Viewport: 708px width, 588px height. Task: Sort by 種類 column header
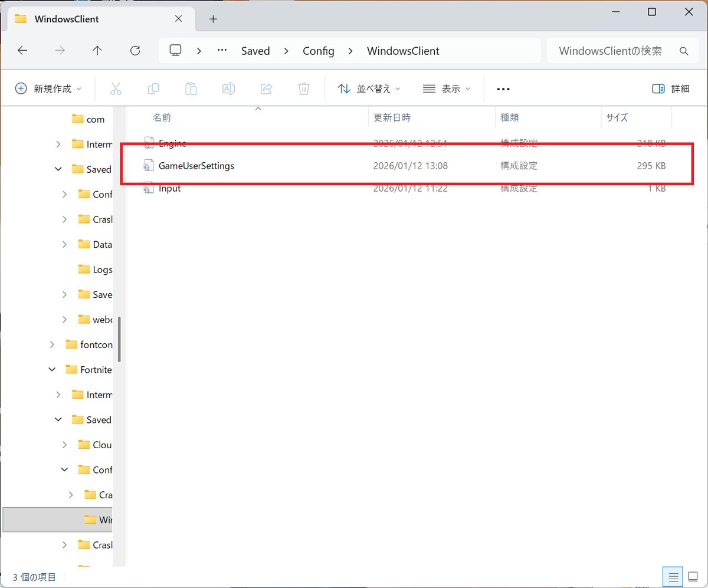click(x=510, y=118)
